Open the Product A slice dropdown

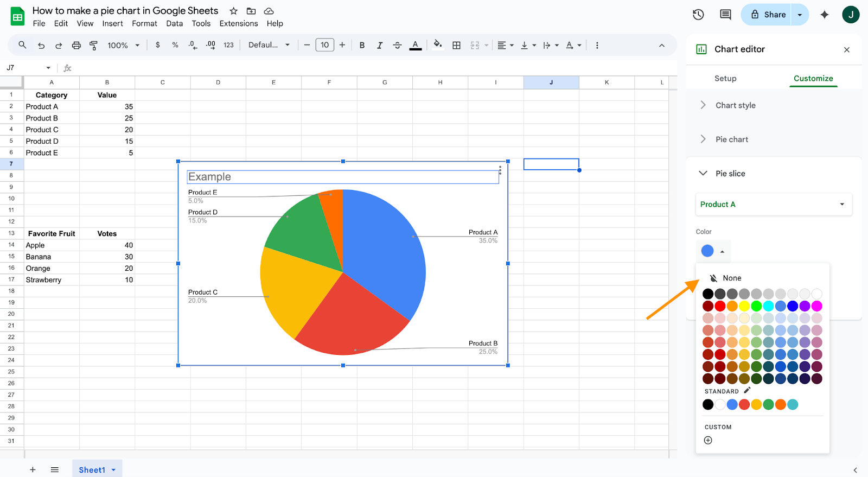click(x=774, y=205)
